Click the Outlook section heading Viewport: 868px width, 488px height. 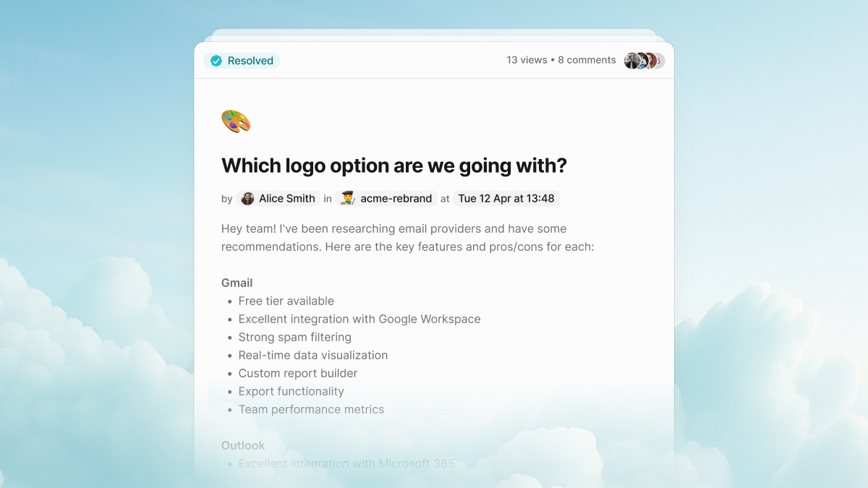(243, 445)
